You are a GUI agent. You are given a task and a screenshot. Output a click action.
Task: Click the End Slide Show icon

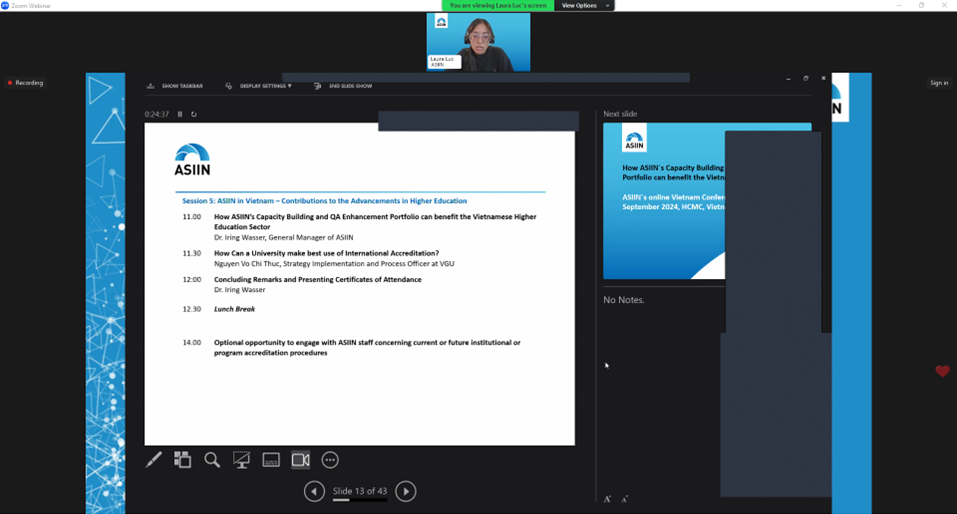[x=317, y=86]
